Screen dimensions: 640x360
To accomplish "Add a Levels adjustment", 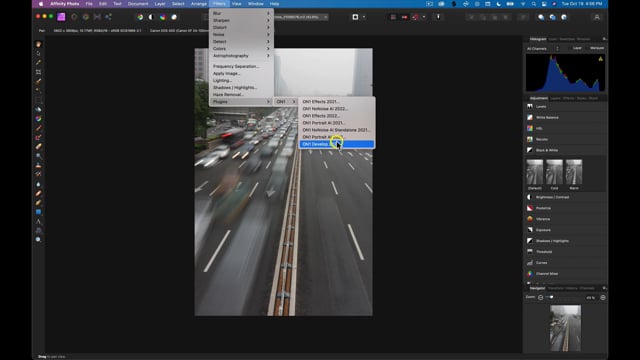I will 566,107.
